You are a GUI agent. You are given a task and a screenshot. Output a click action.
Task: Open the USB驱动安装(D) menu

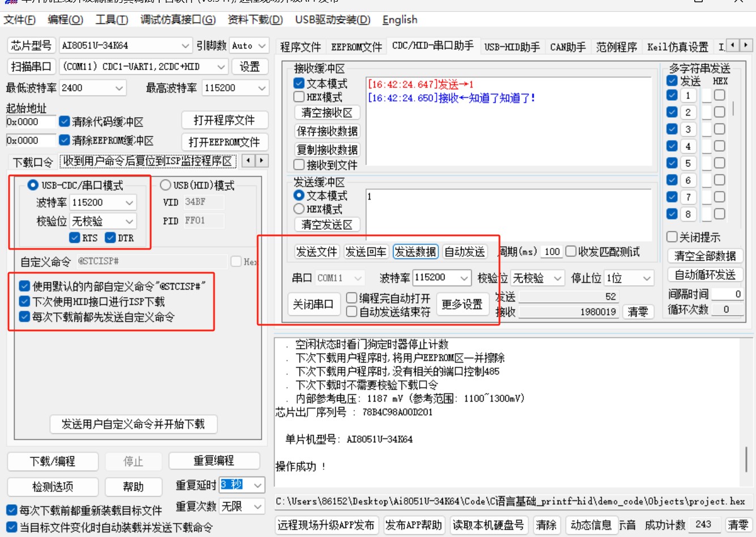pos(332,20)
